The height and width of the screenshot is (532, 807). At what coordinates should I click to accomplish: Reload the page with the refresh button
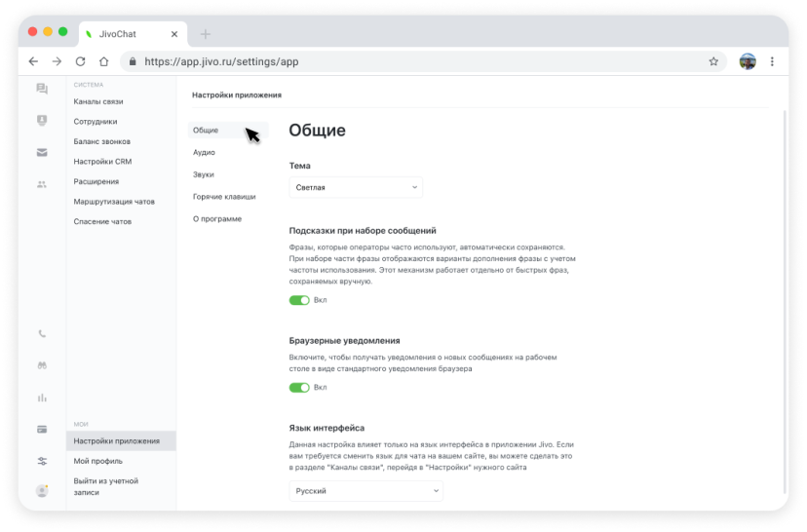(80, 60)
